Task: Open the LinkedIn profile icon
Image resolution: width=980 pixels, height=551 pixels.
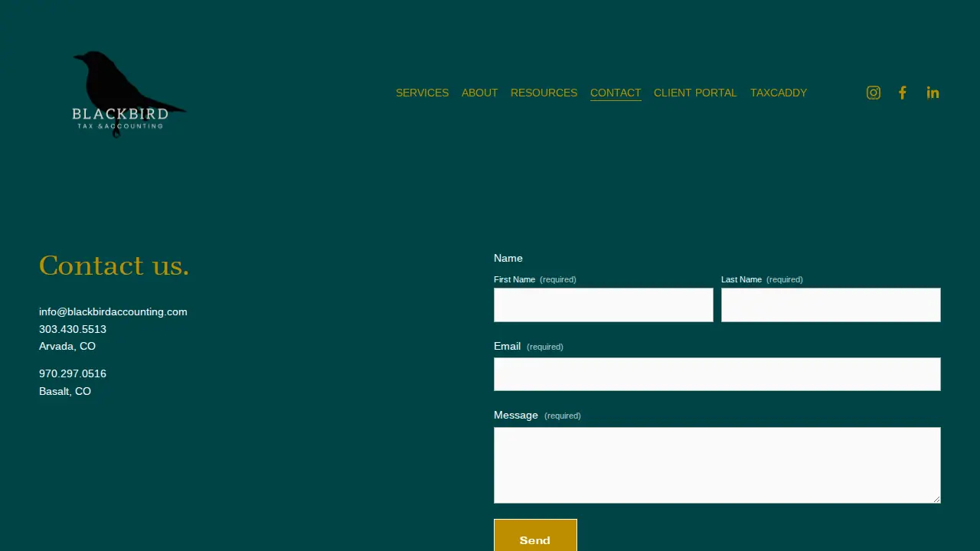Action: pos(933,93)
